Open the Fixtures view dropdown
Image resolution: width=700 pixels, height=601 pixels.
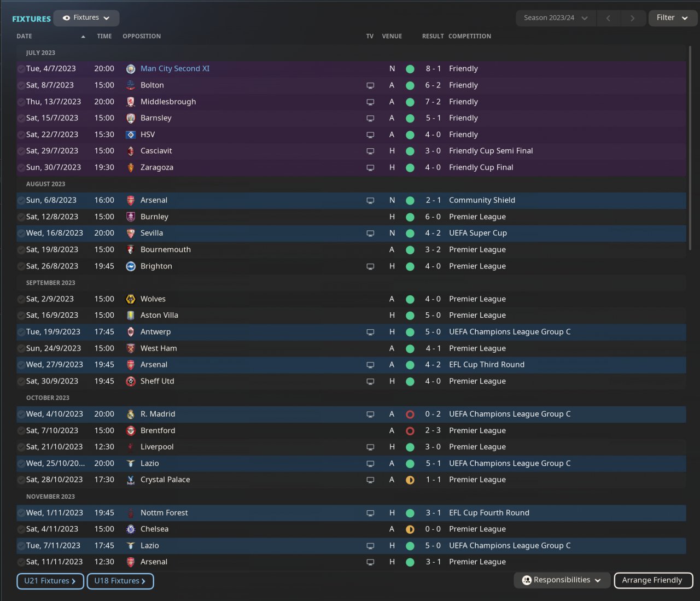(x=86, y=18)
